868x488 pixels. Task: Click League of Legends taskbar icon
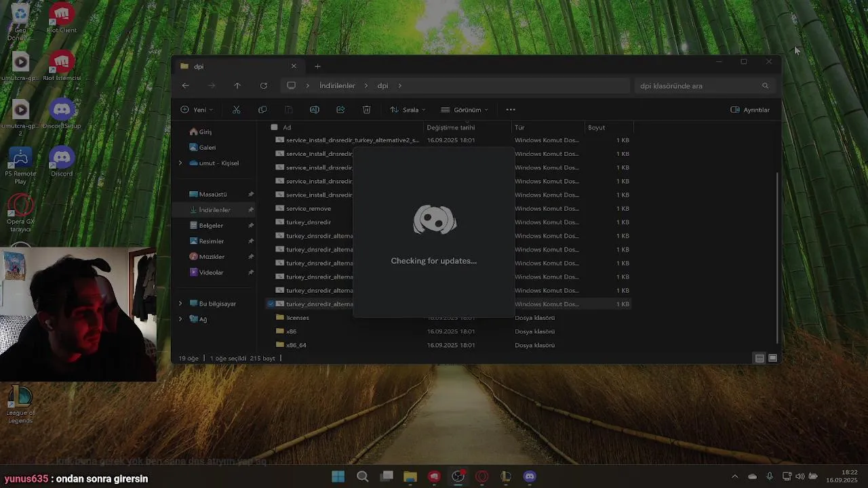pos(506,476)
